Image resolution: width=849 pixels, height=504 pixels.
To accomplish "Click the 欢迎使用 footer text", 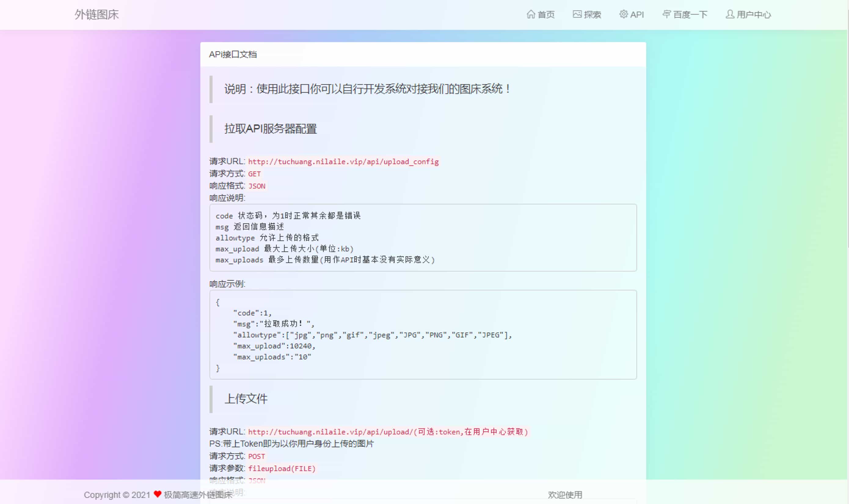I will 565,495.
